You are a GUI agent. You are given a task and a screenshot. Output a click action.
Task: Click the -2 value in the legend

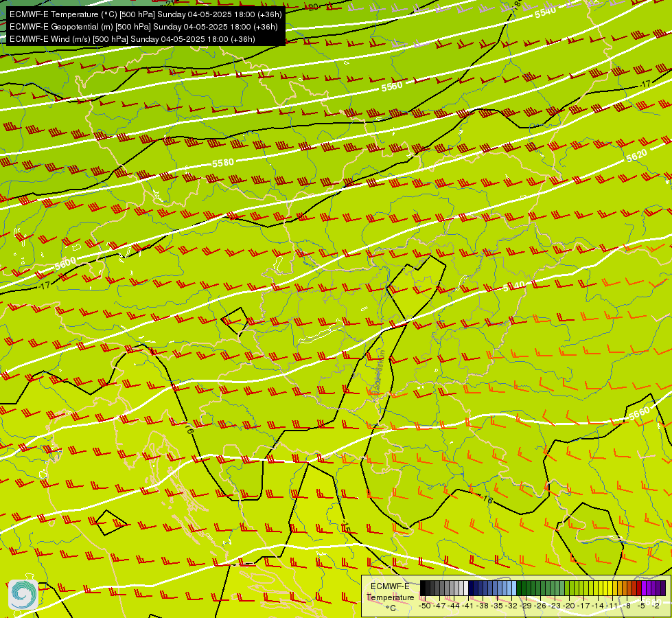656,606
